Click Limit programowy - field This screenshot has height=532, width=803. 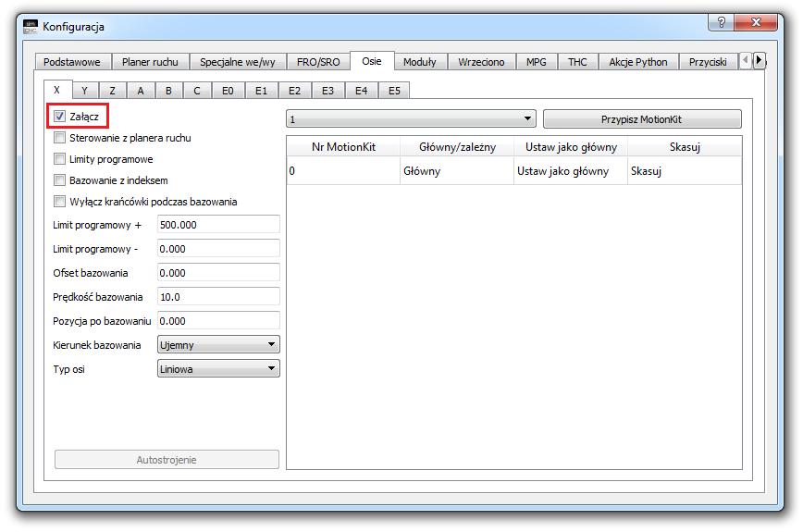pyautogui.click(x=218, y=248)
